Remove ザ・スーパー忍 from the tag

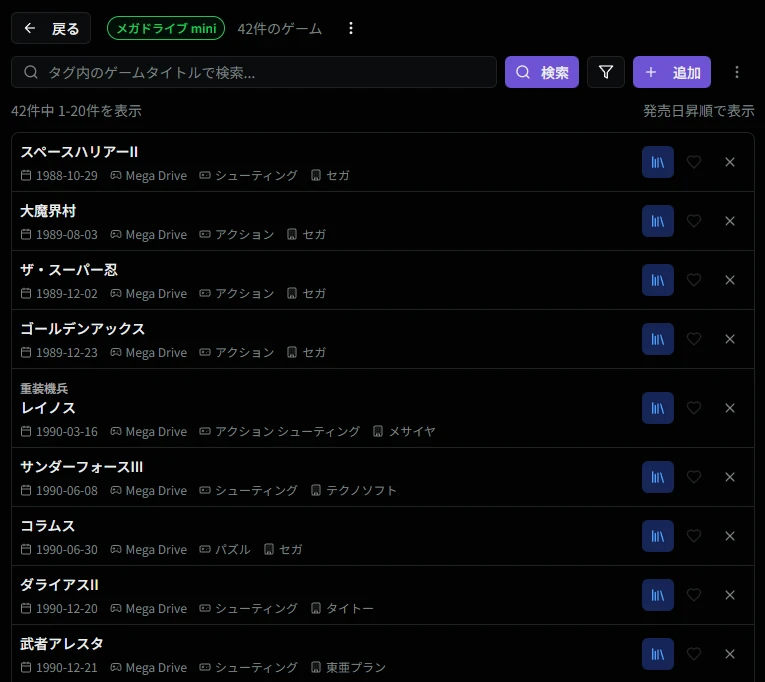[x=730, y=280]
